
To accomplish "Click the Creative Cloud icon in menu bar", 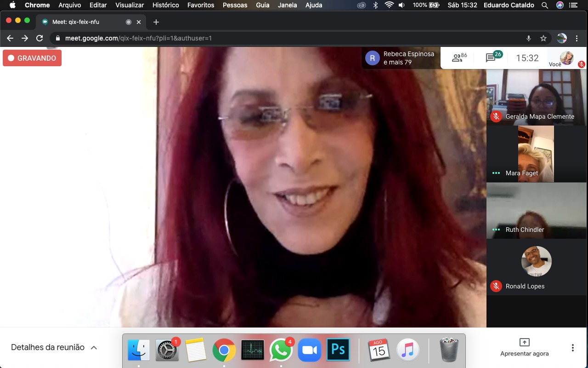I will pyautogui.click(x=362, y=5).
